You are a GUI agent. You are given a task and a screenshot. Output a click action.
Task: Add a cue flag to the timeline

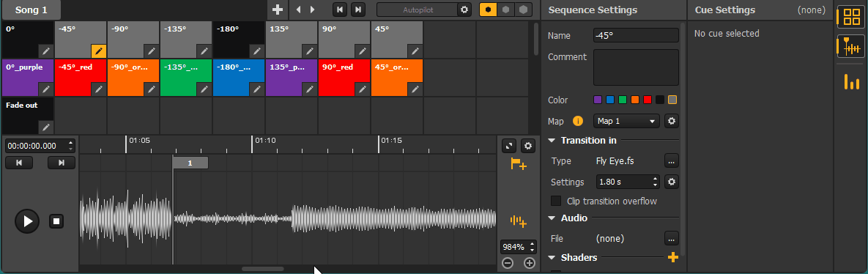(518, 164)
